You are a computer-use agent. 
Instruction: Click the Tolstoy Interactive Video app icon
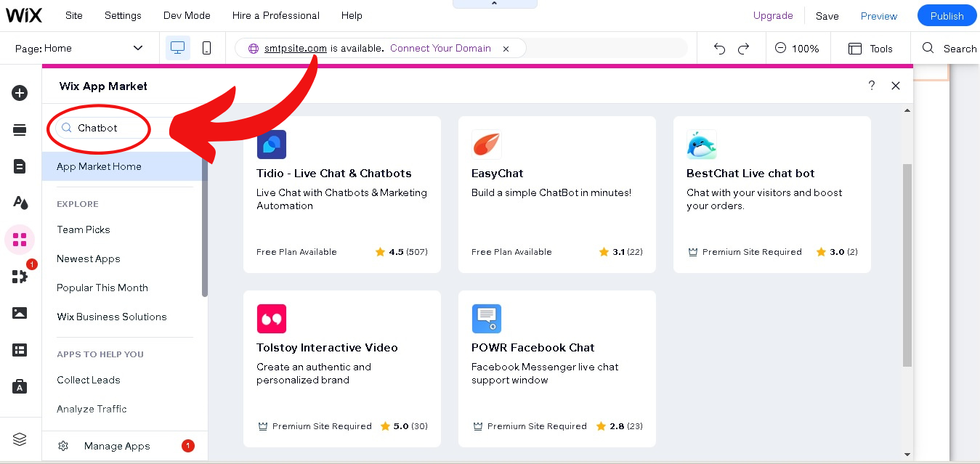(272, 319)
